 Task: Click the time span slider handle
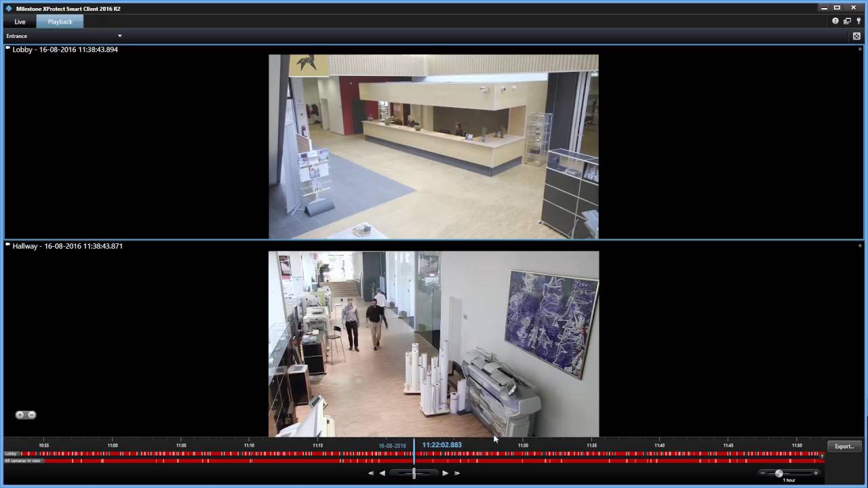778,473
